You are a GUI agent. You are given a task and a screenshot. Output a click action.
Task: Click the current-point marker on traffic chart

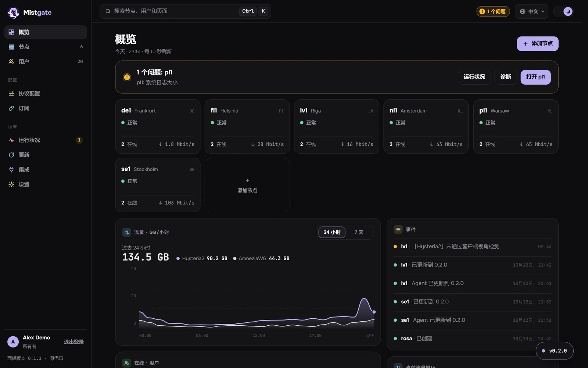pos(374,312)
